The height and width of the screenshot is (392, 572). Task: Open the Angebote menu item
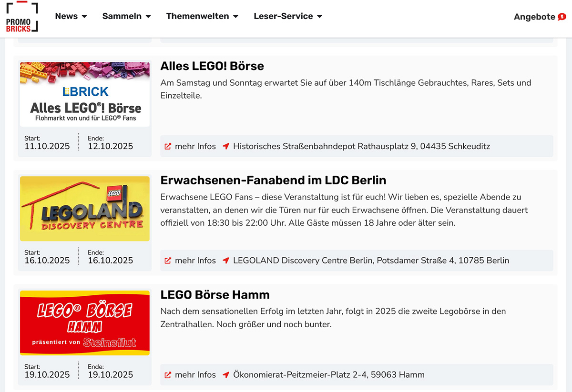pos(534,17)
